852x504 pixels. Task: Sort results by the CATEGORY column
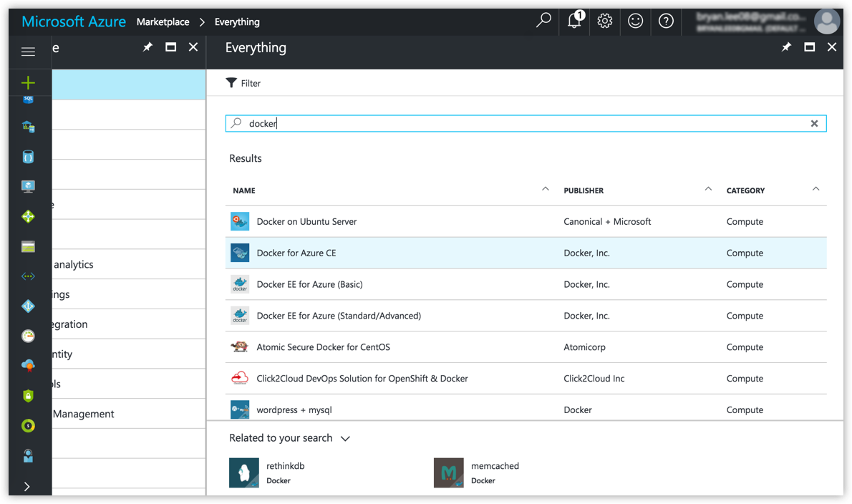745,190
